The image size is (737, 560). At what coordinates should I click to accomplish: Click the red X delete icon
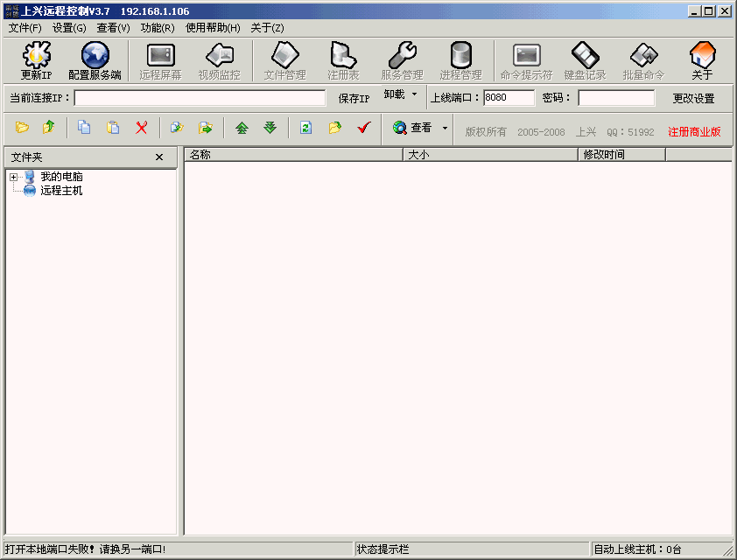coord(141,128)
